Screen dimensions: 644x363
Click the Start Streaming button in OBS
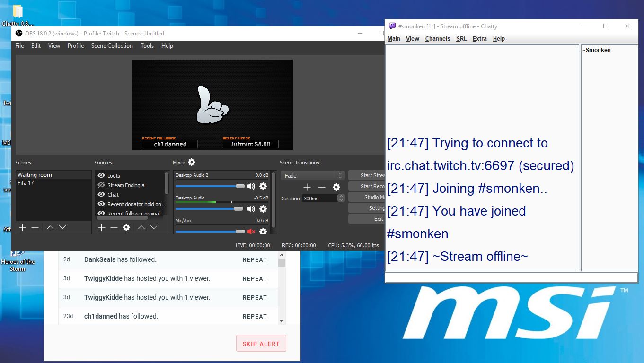pyautogui.click(x=366, y=175)
